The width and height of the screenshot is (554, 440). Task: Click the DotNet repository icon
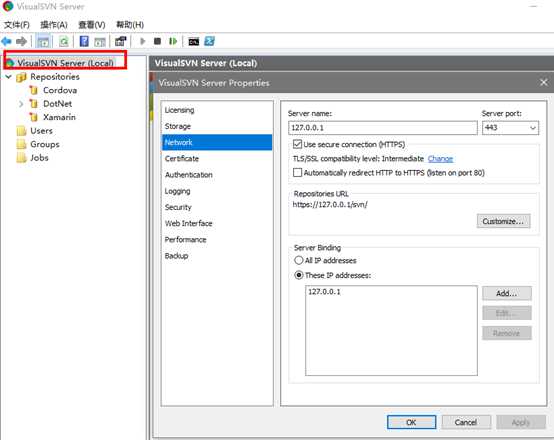34,104
